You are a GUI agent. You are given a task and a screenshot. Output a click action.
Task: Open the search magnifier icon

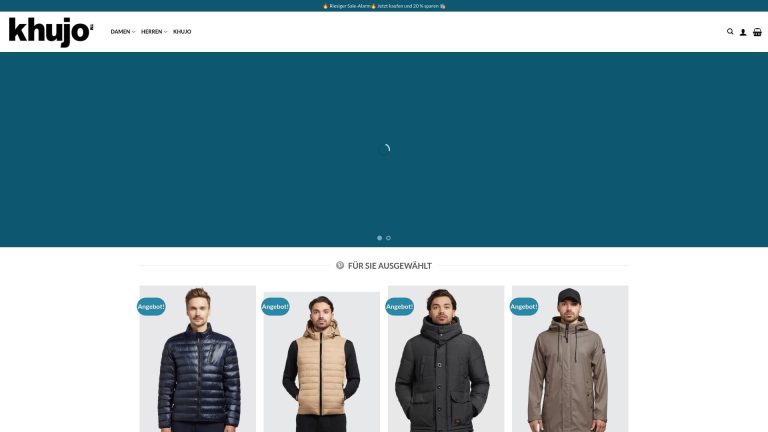click(730, 31)
